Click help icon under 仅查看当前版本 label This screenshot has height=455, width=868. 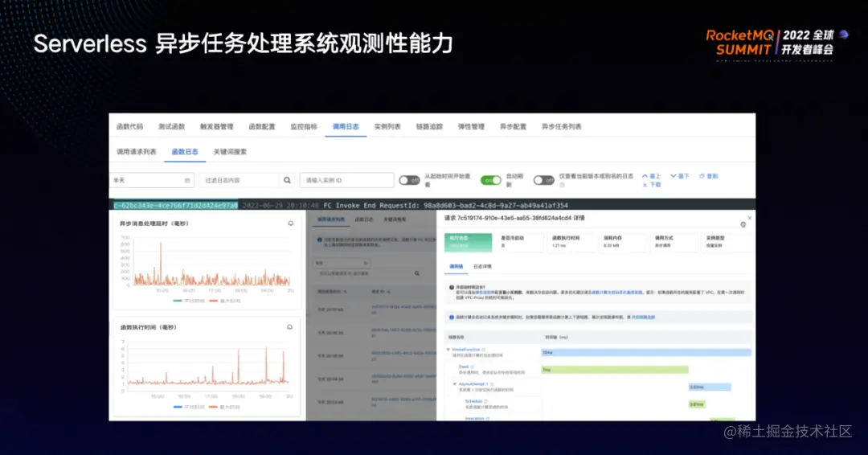coord(562,185)
